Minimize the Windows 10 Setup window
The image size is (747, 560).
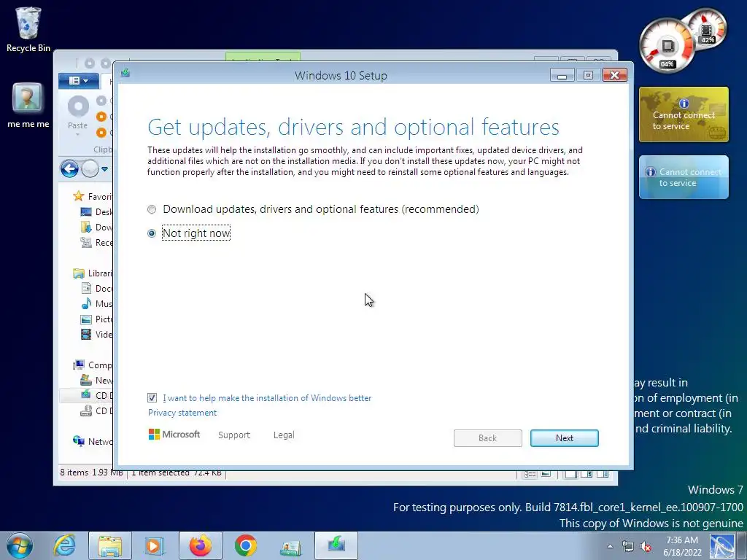point(562,75)
